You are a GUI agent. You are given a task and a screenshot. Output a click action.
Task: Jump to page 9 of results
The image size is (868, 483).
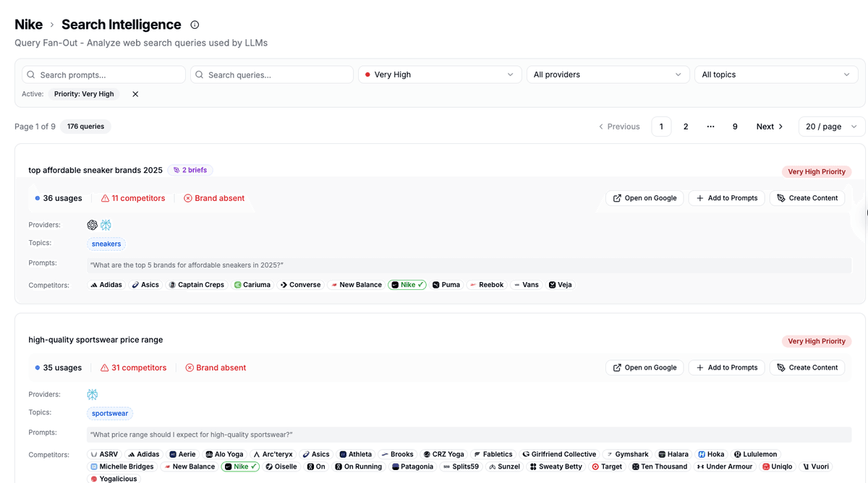pyautogui.click(x=735, y=127)
